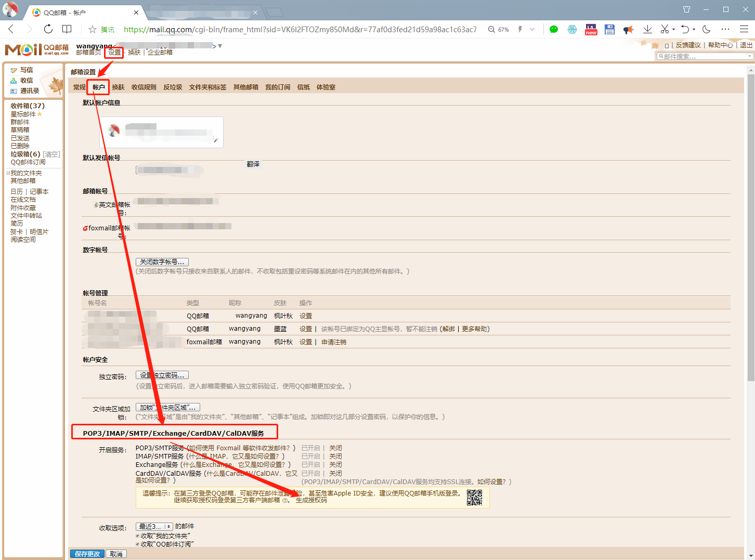Image resolution: width=755 pixels, height=560 pixels.
Task: Toggle the 收取"QQ邮件订阅" checkbox
Action: (x=138, y=544)
